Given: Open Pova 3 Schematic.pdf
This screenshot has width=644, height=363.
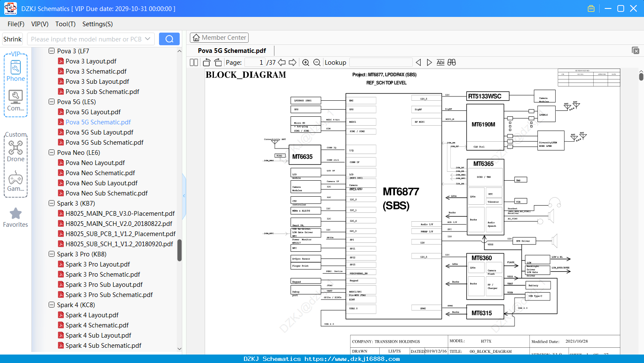Looking at the screenshot, I should (x=96, y=71).
